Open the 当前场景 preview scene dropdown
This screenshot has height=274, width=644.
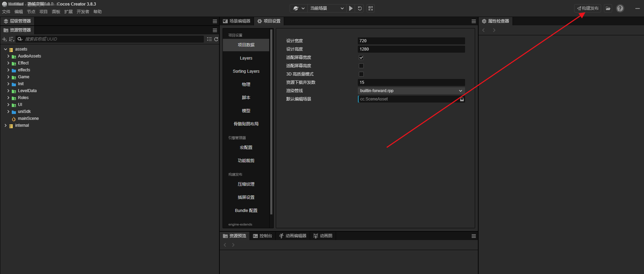[327, 8]
